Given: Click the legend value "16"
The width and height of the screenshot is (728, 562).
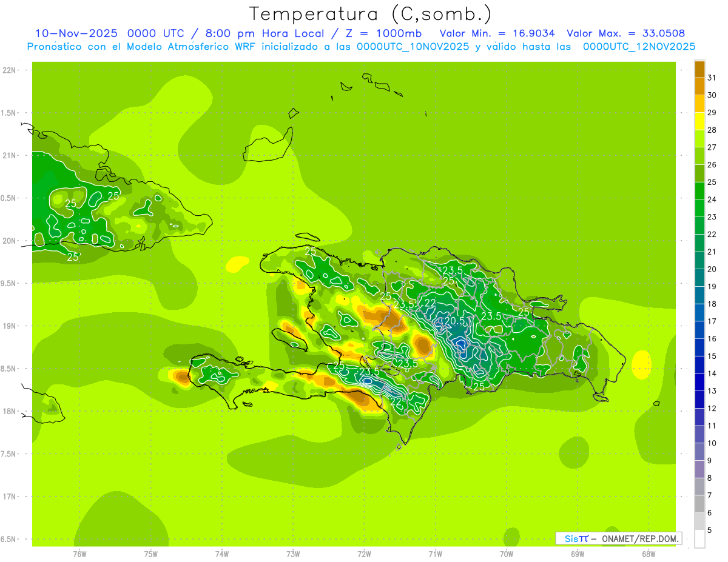Looking at the screenshot, I should pos(712,339).
